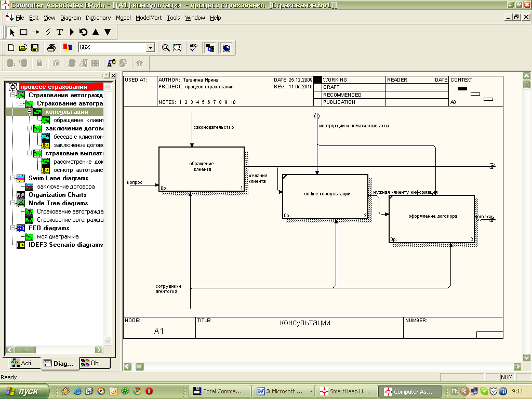Select the обращение клиента activity box
Screen dimensions: 532x399
coord(202,169)
